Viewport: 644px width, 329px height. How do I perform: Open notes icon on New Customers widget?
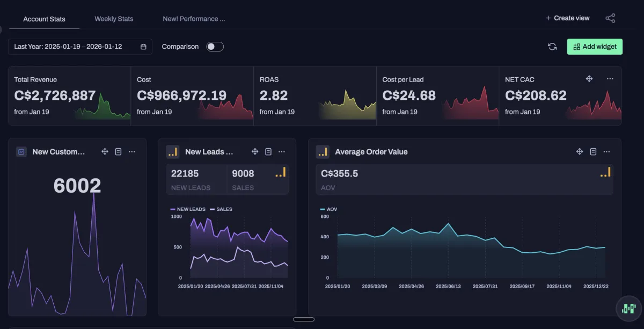(x=119, y=152)
